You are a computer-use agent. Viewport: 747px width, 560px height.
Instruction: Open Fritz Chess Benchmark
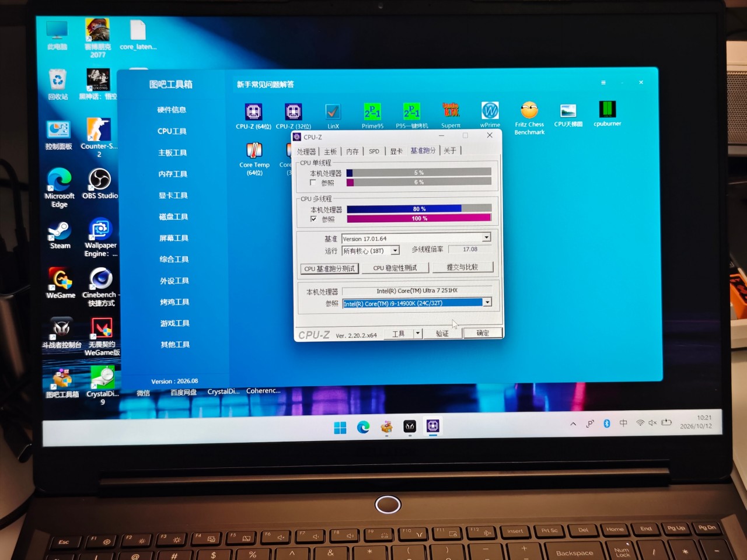click(x=529, y=118)
